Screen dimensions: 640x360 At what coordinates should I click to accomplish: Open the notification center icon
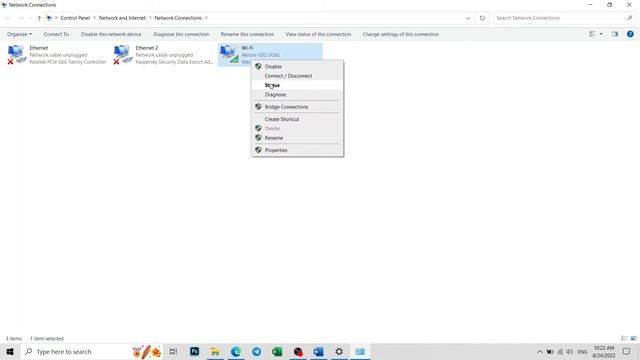[x=627, y=351]
